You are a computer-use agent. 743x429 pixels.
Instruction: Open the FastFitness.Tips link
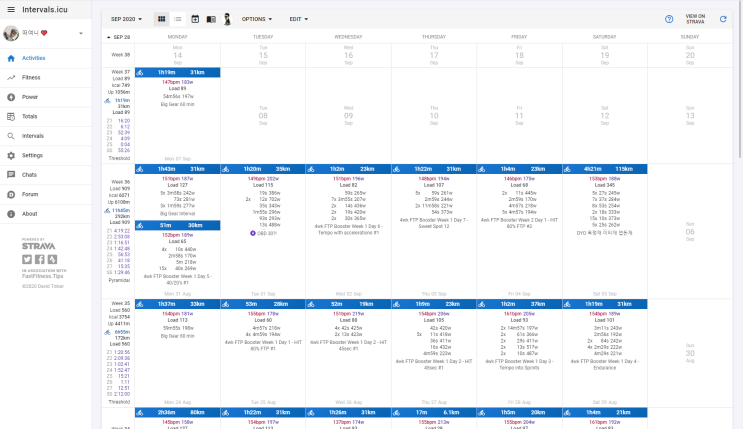44,275
